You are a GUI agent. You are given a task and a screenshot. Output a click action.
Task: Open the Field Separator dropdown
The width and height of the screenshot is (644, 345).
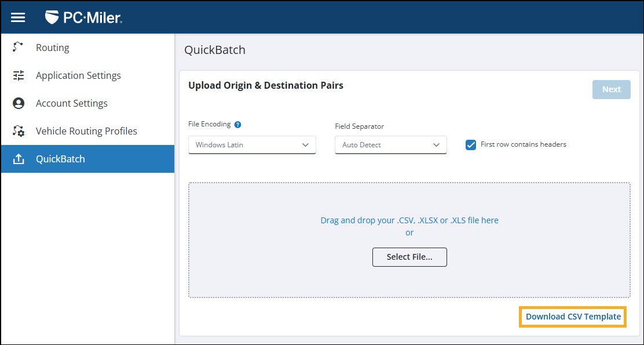click(x=390, y=144)
